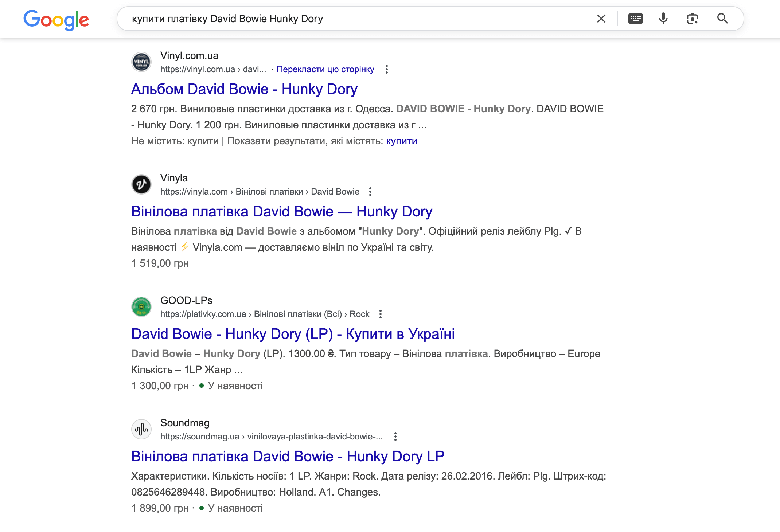The width and height of the screenshot is (780, 532).
Task: Click the Vinyla site name
Action: tap(174, 178)
